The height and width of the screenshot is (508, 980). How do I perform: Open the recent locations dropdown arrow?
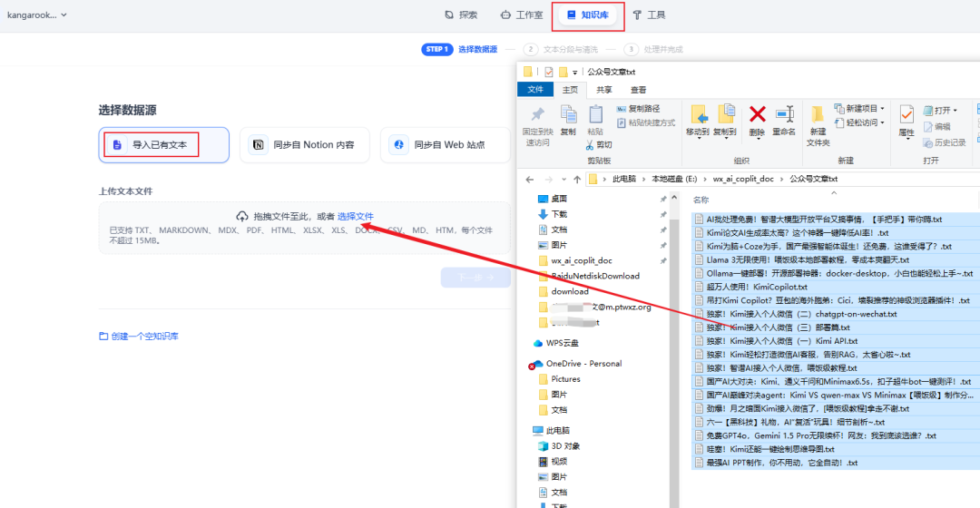click(563, 180)
